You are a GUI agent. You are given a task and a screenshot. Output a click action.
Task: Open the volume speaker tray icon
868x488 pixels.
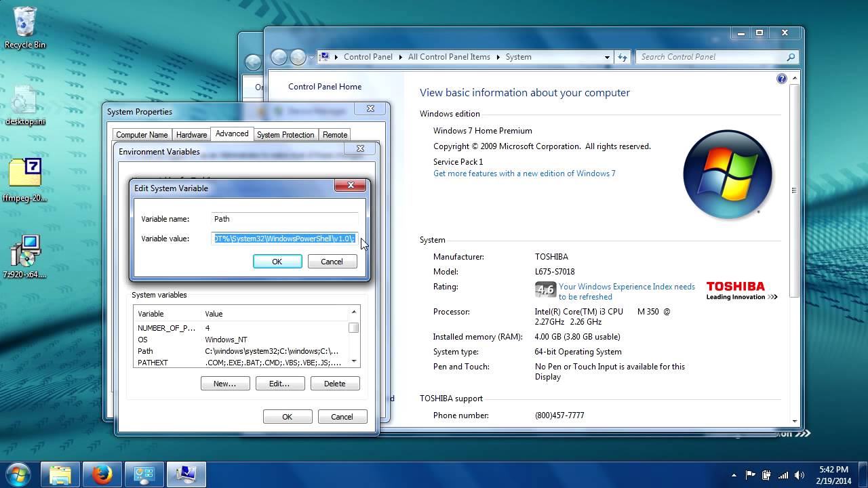tap(800, 475)
